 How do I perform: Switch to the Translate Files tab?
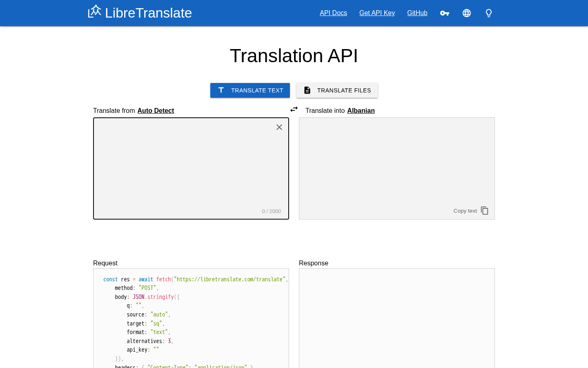tap(337, 90)
